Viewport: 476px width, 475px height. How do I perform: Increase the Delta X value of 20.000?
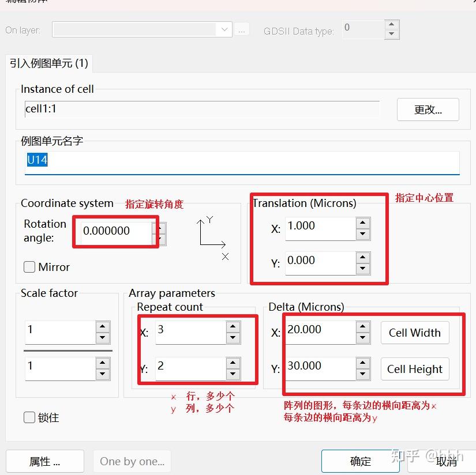click(364, 326)
